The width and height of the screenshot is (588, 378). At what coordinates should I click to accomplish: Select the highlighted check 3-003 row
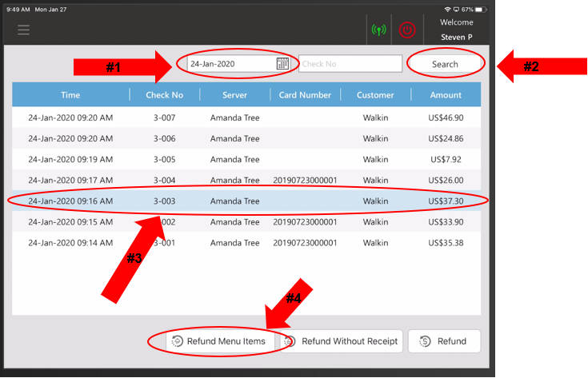point(246,201)
